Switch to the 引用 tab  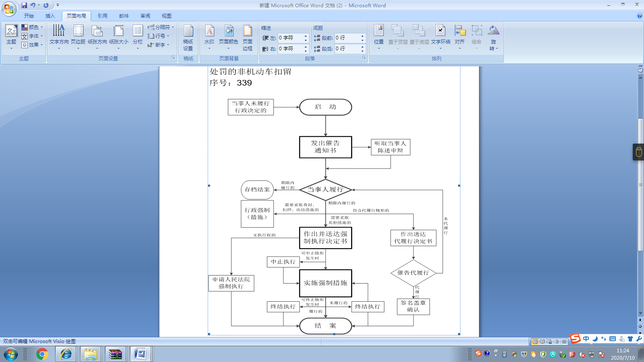click(103, 16)
